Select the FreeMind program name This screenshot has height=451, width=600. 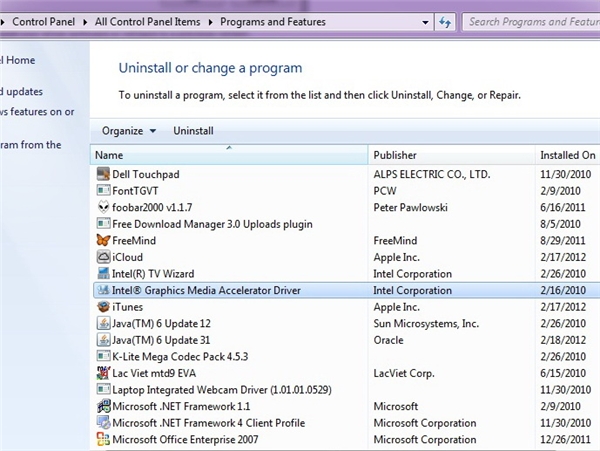click(134, 241)
